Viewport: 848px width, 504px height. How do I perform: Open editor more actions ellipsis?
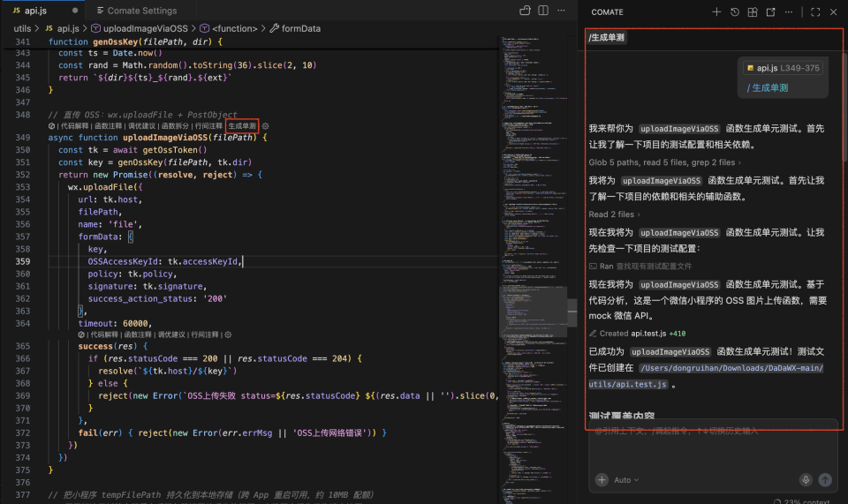(562, 11)
